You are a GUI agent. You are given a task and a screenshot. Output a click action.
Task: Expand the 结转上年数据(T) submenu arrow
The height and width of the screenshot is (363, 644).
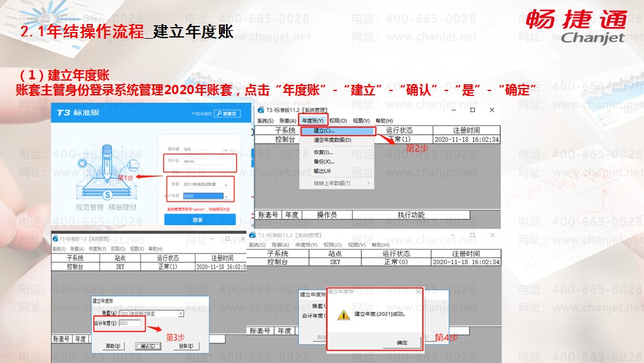tap(368, 183)
